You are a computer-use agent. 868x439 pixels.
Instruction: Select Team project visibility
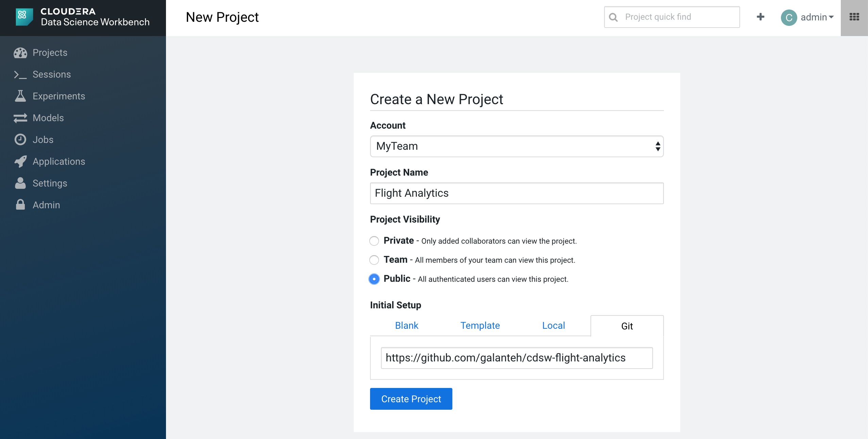point(374,260)
